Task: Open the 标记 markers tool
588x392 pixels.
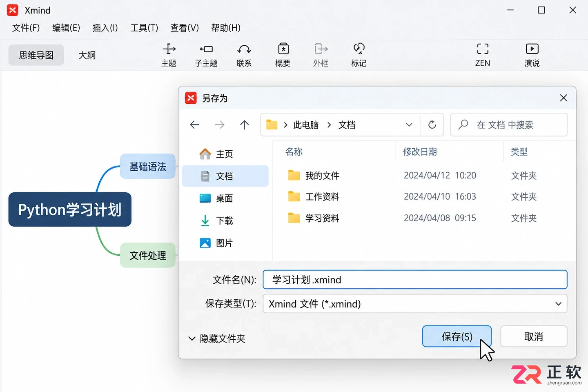Action: tap(359, 55)
